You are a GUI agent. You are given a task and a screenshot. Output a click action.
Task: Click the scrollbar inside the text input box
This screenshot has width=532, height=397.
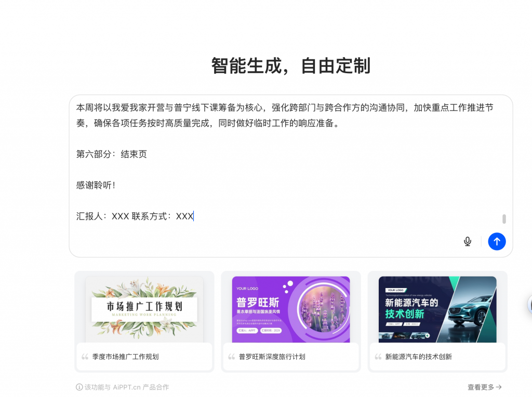coord(502,218)
